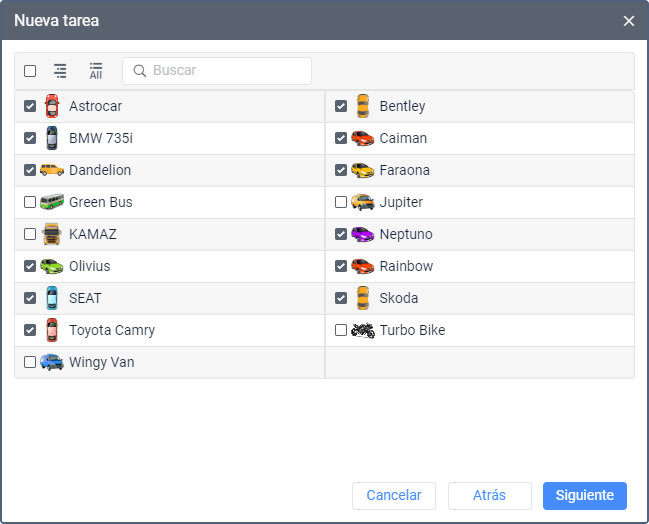The image size is (649, 524).
Task: Click the Green Bus vehicle icon
Action: [52, 202]
